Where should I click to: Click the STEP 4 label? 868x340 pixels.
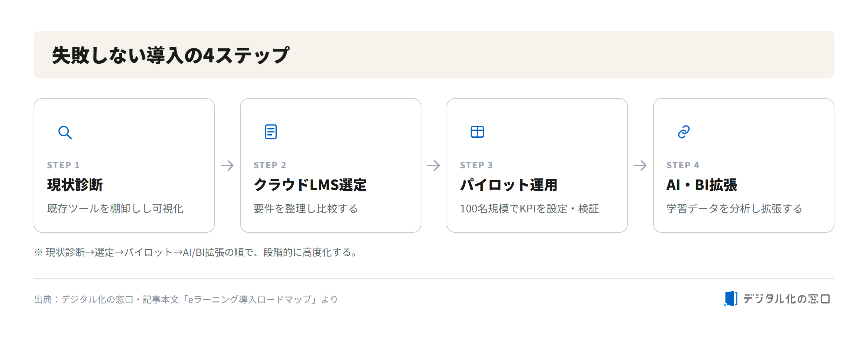tap(683, 165)
